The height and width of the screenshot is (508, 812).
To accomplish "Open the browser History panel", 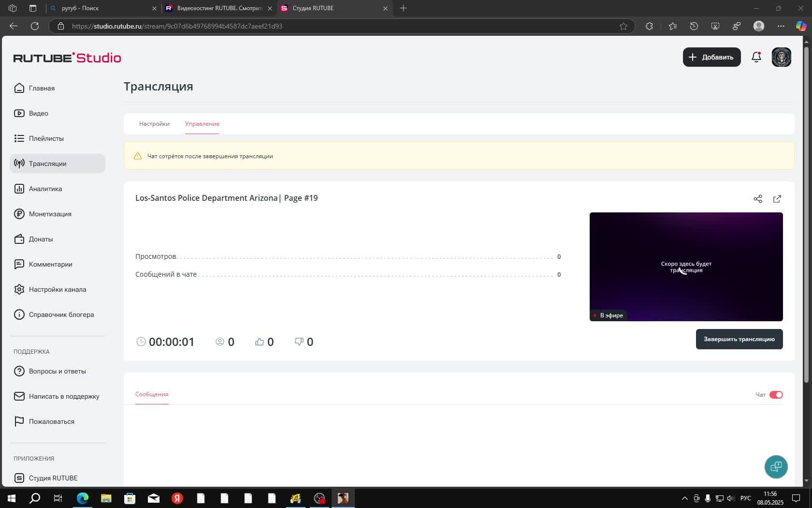I will (694, 26).
